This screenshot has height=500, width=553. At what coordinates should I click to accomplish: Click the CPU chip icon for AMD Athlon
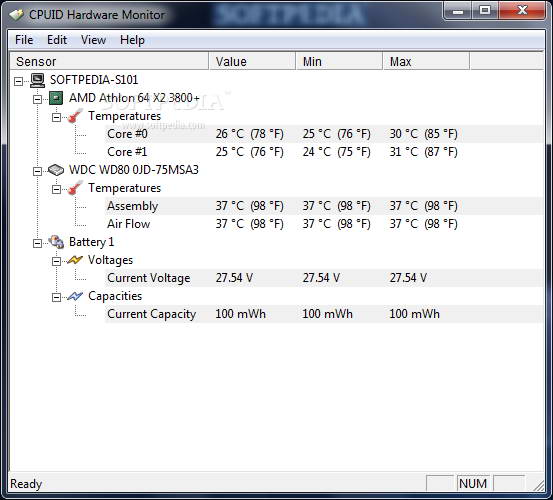tap(56, 98)
